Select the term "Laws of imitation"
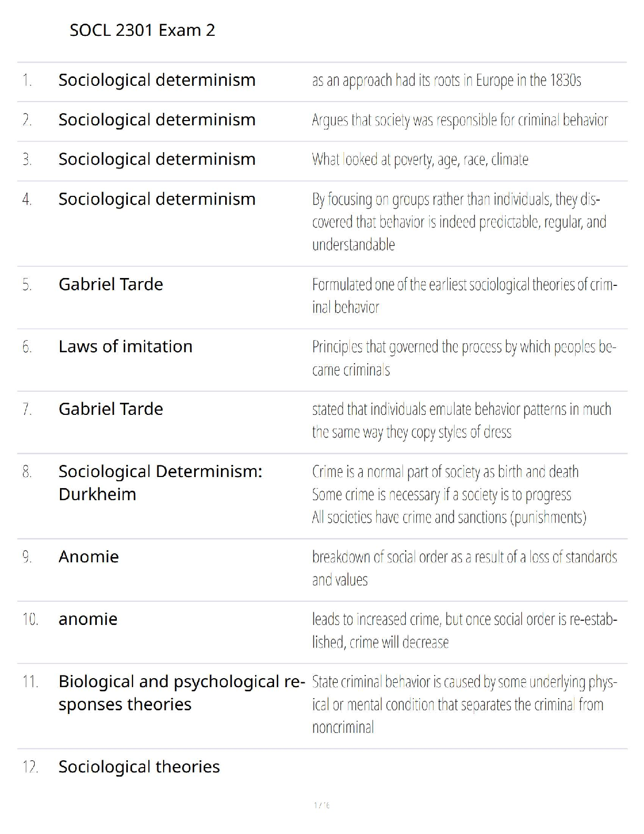644x834 pixels. click(125, 346)
